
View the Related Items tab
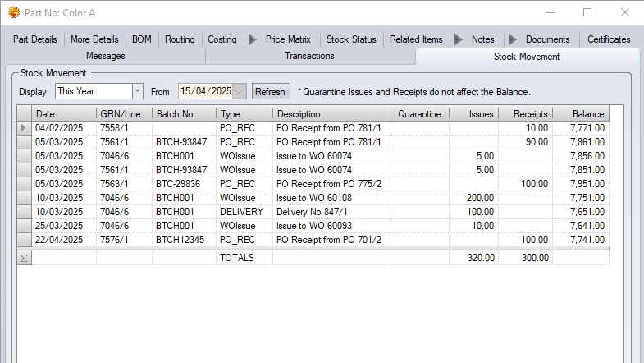coord(416,39)
